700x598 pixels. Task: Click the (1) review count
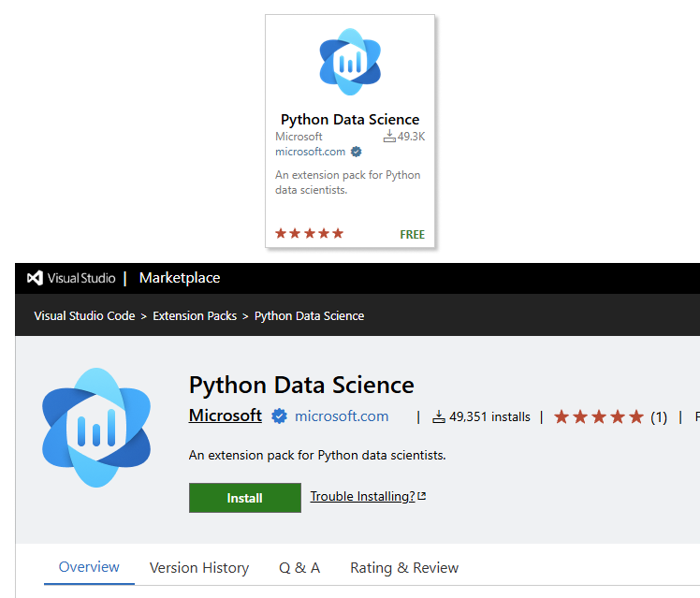pos(659,417)
